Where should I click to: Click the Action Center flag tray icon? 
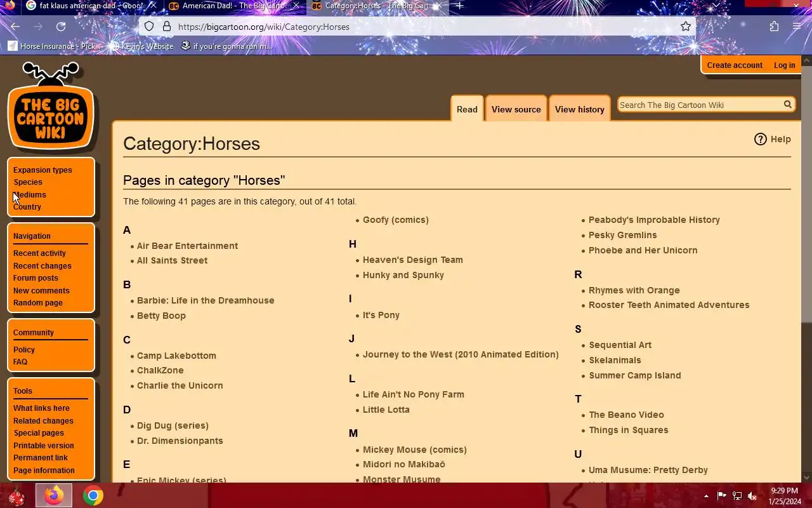(x=722, y=496)
